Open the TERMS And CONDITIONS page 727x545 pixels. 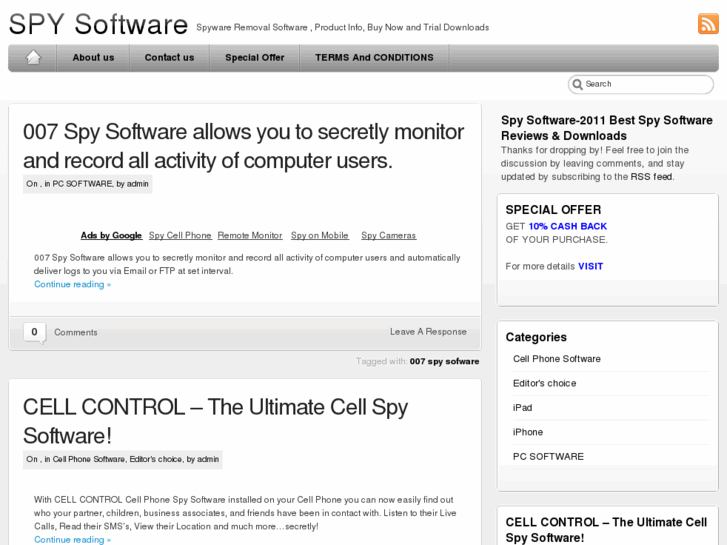coord(374,58)
